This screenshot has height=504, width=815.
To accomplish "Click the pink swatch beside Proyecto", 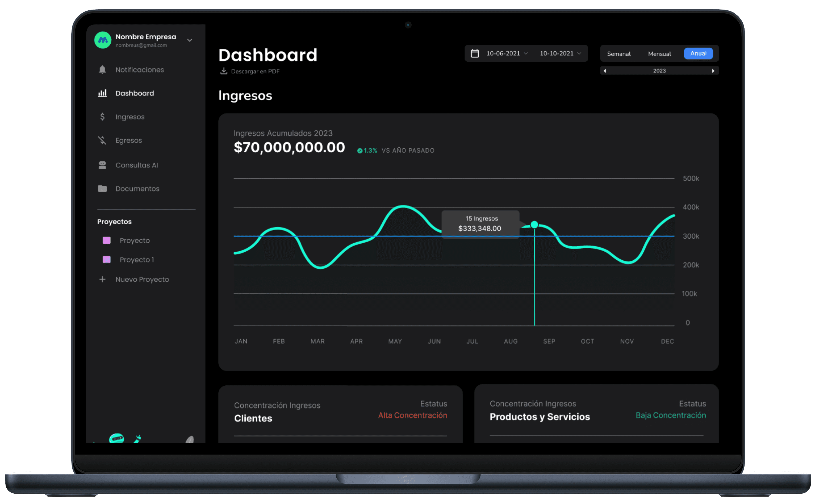I will (x=107, y=240).
